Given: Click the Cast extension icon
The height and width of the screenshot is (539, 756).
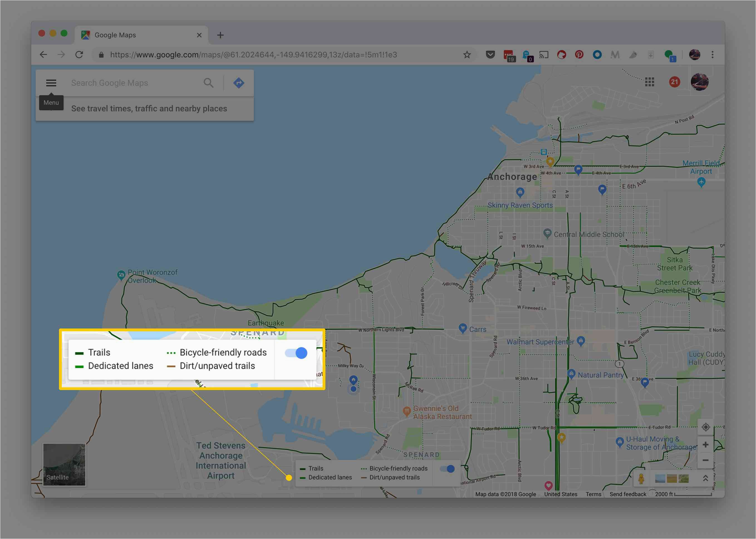Looking at the screenshot, I should (x=544, y=55).
